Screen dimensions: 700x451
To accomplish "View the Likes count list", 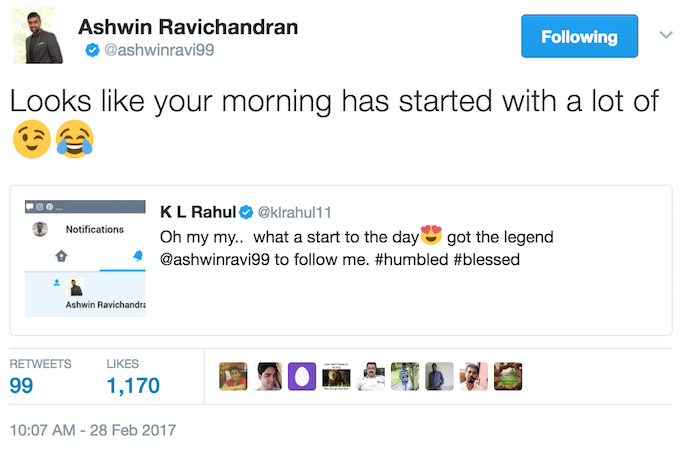I will point(132,376).
